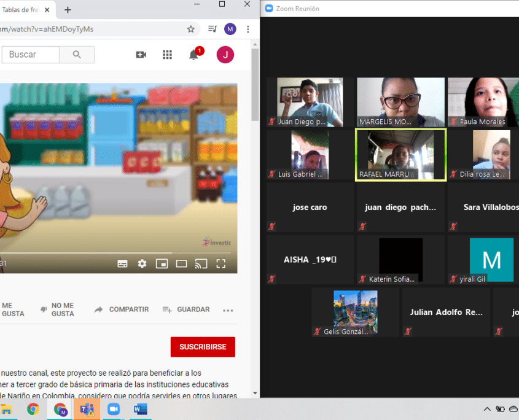Bookmark this page with the star icon
Image resolution: width=519 pixels, height=420 pixels.
(x=190, y=29)
